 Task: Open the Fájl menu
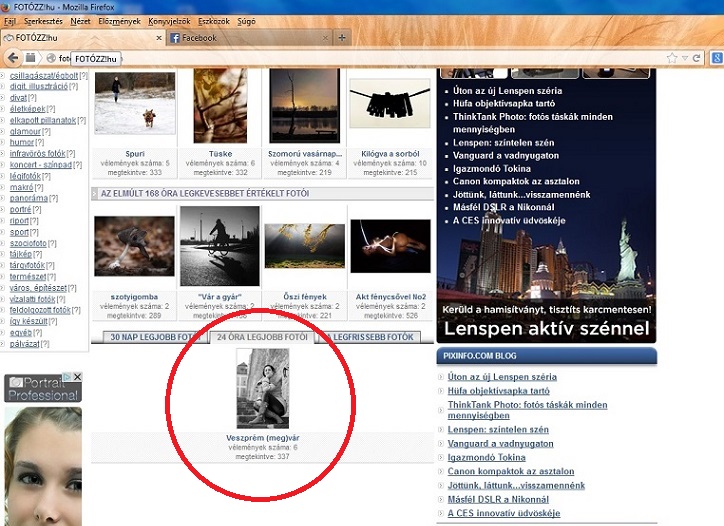10,21
